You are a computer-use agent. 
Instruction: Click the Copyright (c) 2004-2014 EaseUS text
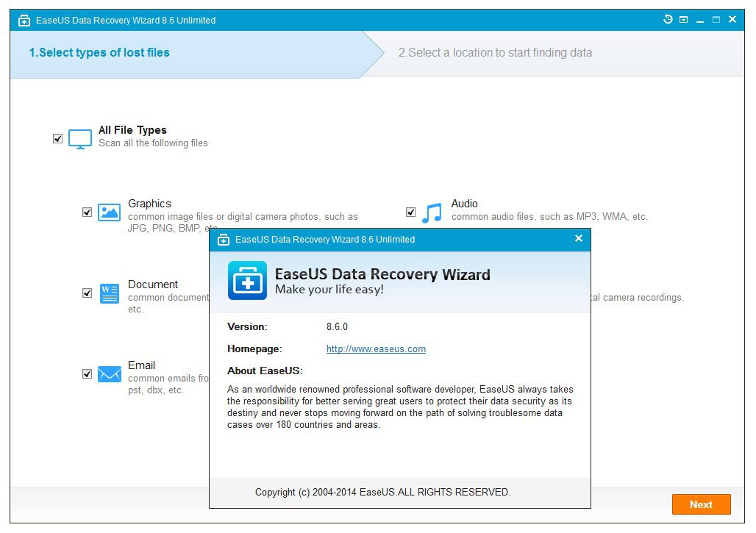coord(383,492)
